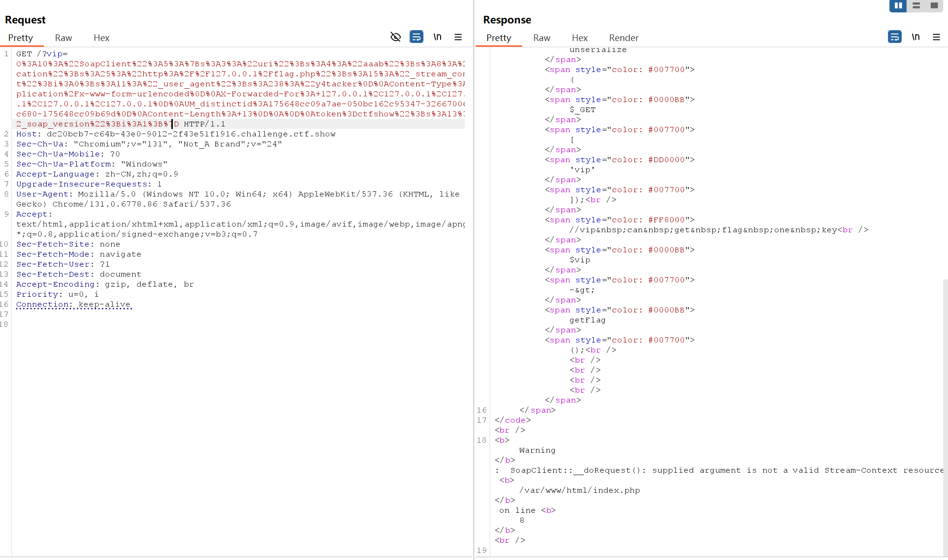Switch the Response view to the Render tab
948x560 pixels.
coord(623,38)
